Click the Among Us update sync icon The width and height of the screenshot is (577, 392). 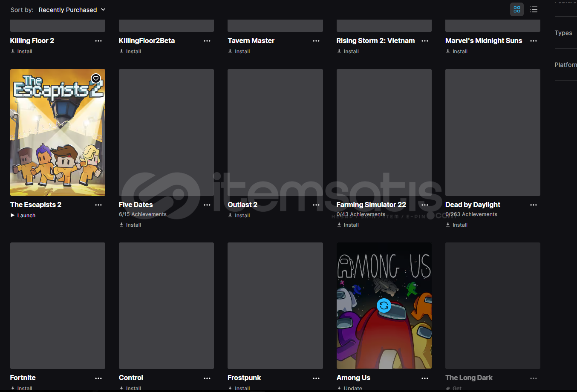(x=384, y=305)
